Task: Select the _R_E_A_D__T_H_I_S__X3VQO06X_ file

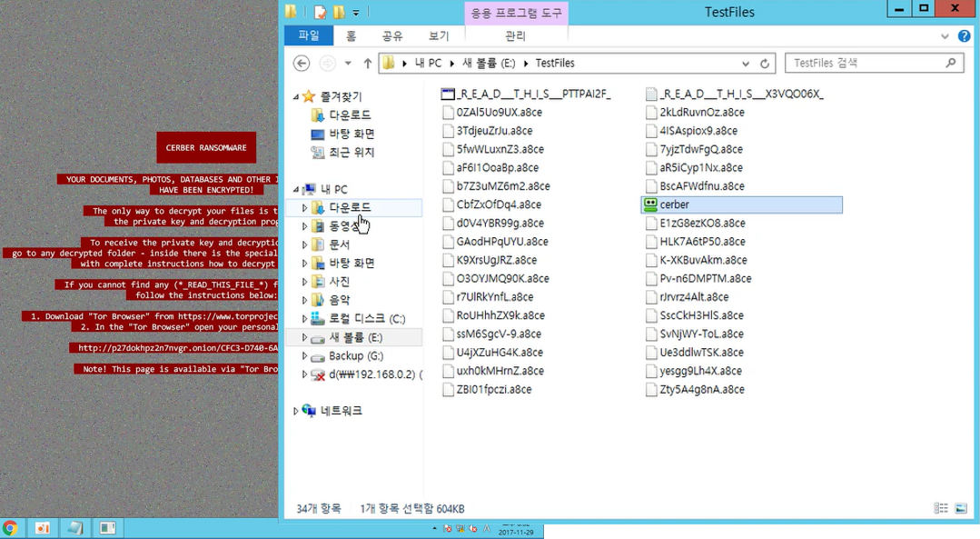Action: (735, 94)
